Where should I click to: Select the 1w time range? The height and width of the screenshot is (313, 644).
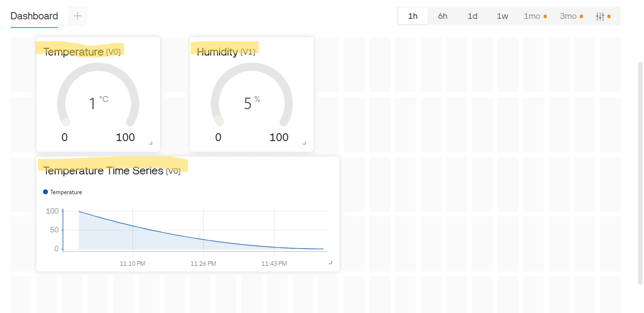(x=502, y=16)
